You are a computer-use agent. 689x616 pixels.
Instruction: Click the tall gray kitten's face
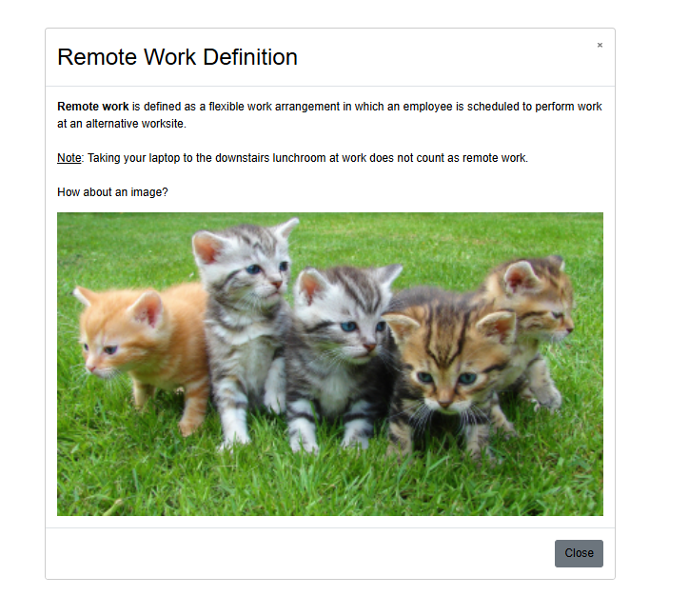(259, 272)
